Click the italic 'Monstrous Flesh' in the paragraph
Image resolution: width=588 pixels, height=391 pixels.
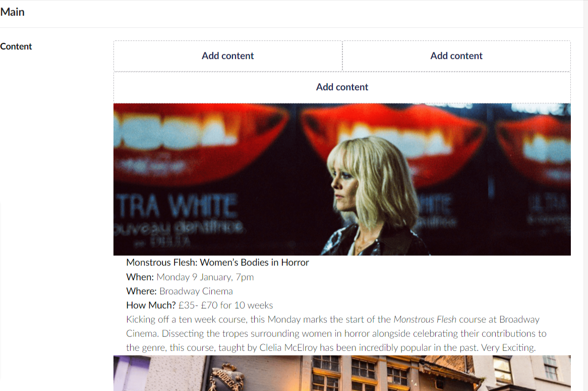click(x=425, y=319)
